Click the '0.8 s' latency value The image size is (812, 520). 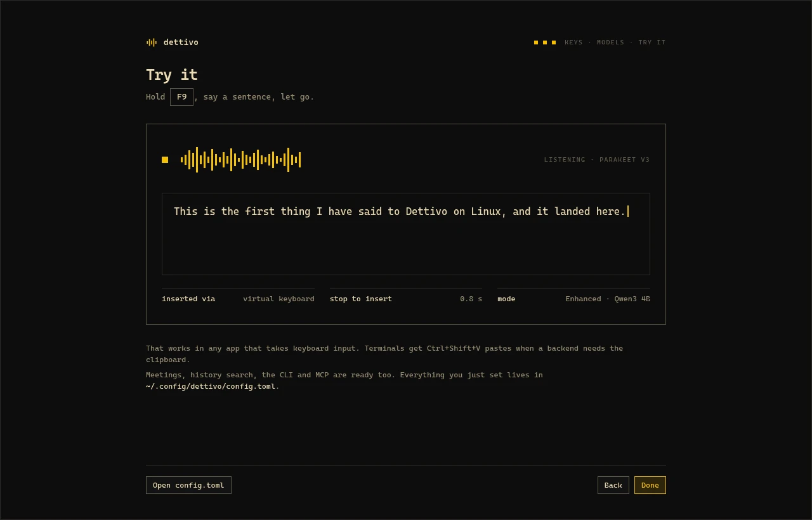[x=471, y=299]
